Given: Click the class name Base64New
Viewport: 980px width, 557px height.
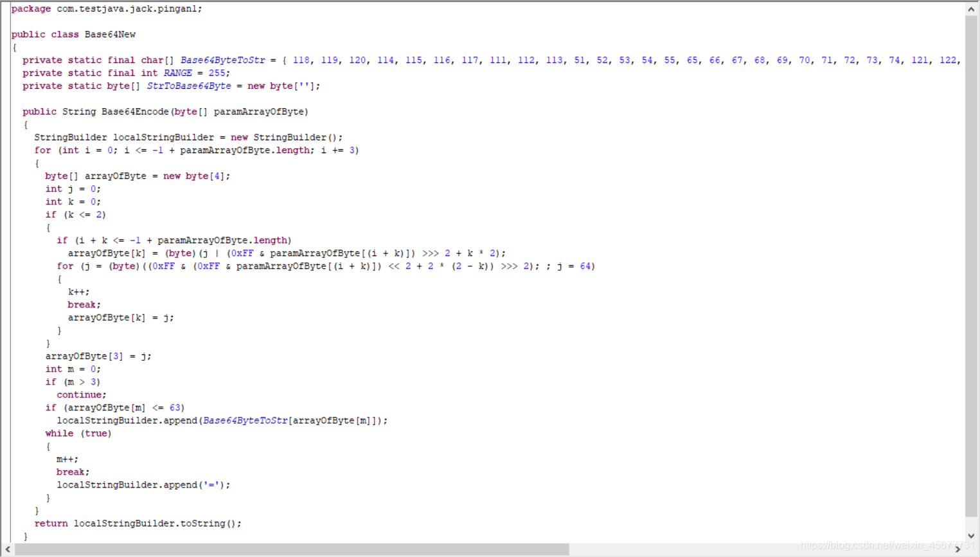Looking at the screenshot, I should tap(110, 35).
